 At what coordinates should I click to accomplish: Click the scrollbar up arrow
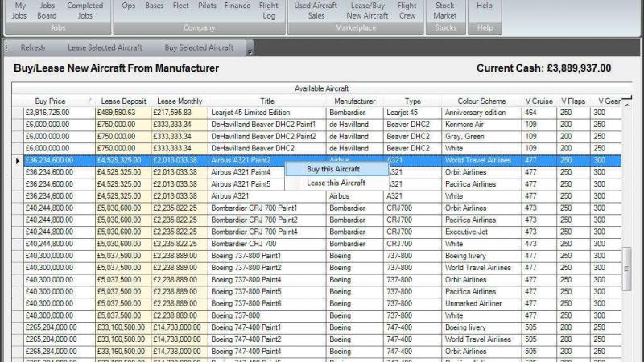(x=627, y=105)
